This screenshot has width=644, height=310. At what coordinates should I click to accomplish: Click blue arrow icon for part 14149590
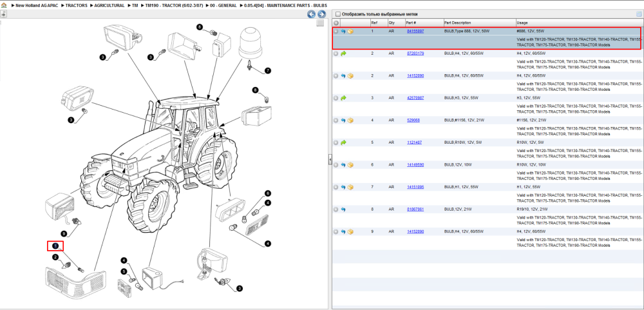point(343,165)
